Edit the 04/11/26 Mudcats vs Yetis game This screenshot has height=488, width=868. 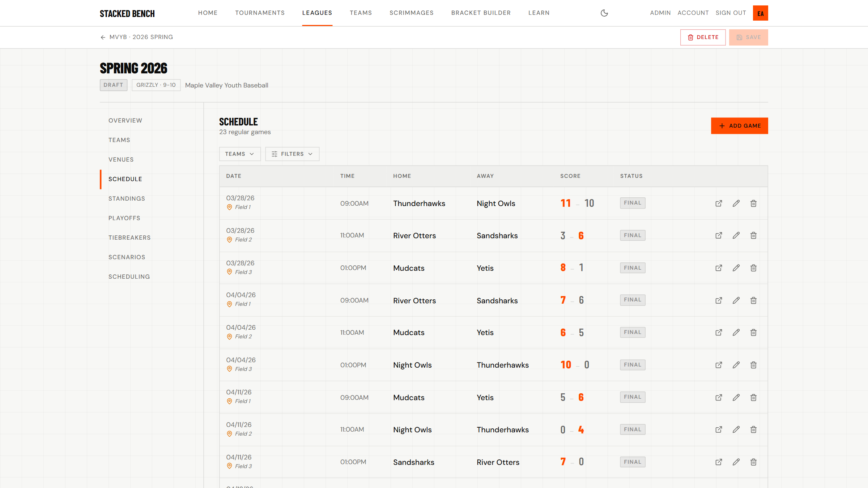coord(736,397)
